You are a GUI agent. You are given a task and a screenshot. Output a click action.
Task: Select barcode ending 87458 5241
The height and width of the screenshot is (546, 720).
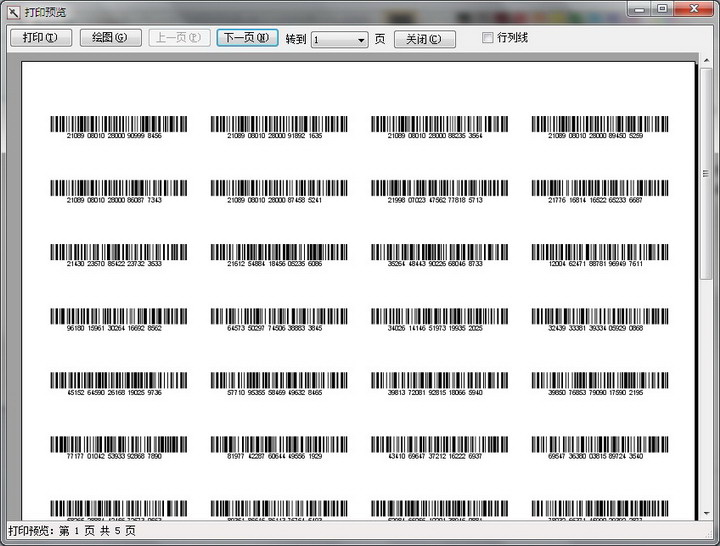pos(279,191)
